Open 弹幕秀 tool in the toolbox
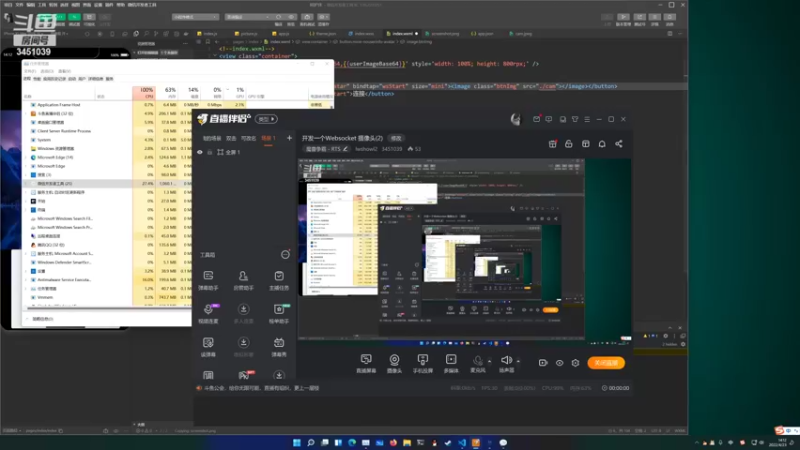The image size is (800, 450). tap(279, 347)
